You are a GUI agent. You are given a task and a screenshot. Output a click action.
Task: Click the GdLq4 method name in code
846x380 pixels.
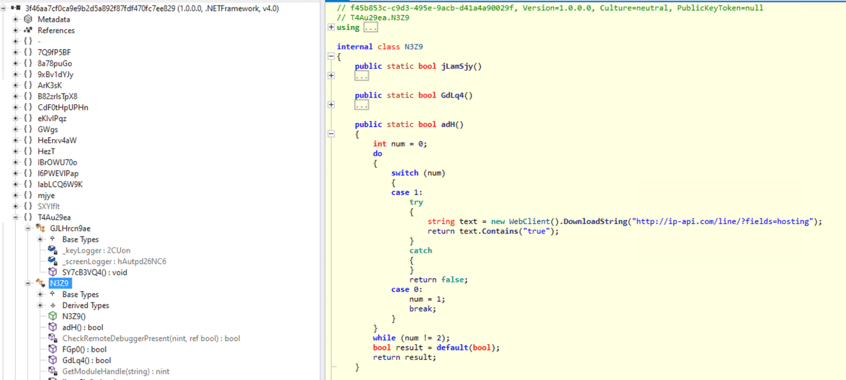pos(452,96)
